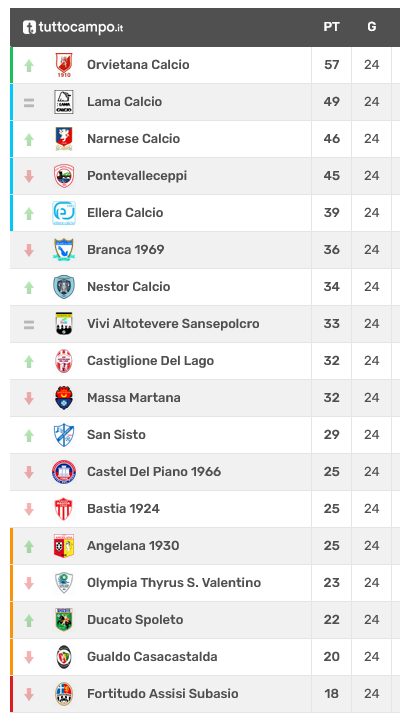The image size is (400, 723).
Task: Open Olympia Thyrus S. Valentino team link
Action: click(x=174, y=582)
